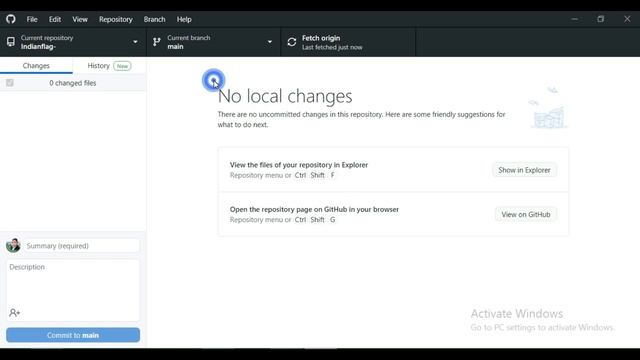
Task: Click Show in Explorer button
Action: click(524, 170)
